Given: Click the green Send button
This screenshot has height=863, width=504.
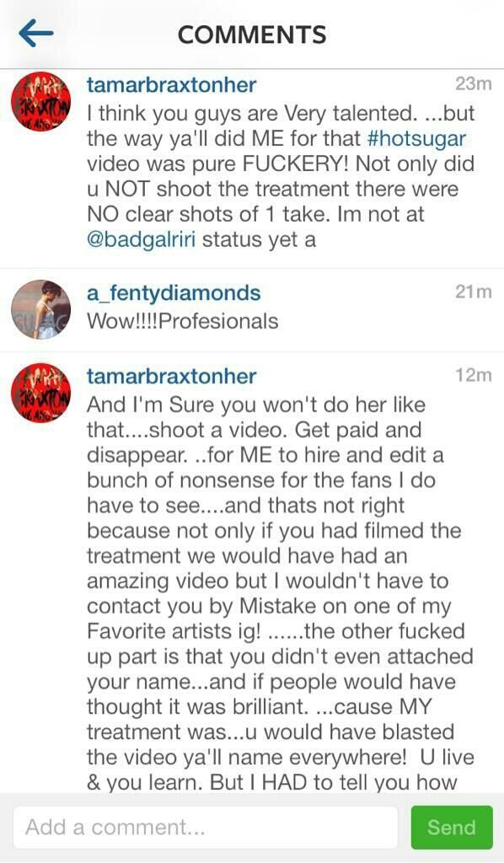Looking at the screenshot, I should pos(452,828).
